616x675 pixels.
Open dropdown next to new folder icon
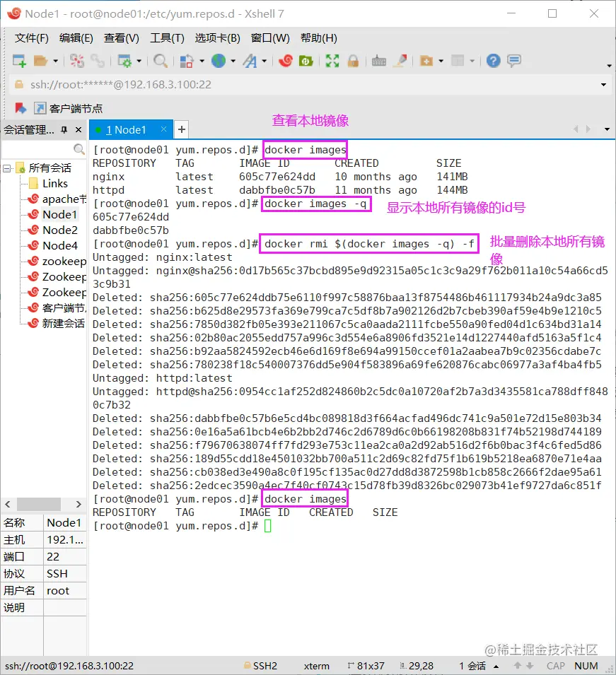pyautogui.click(x=441, y=61)
